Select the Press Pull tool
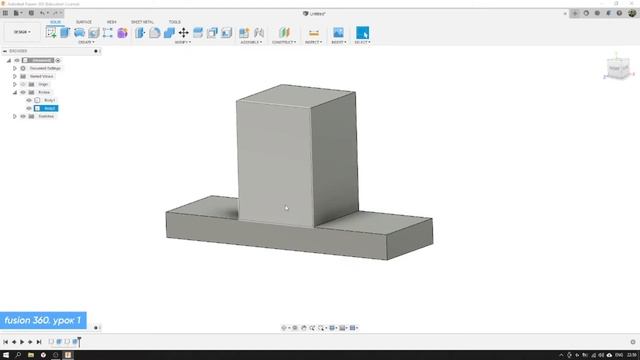 tap(140, 33)
